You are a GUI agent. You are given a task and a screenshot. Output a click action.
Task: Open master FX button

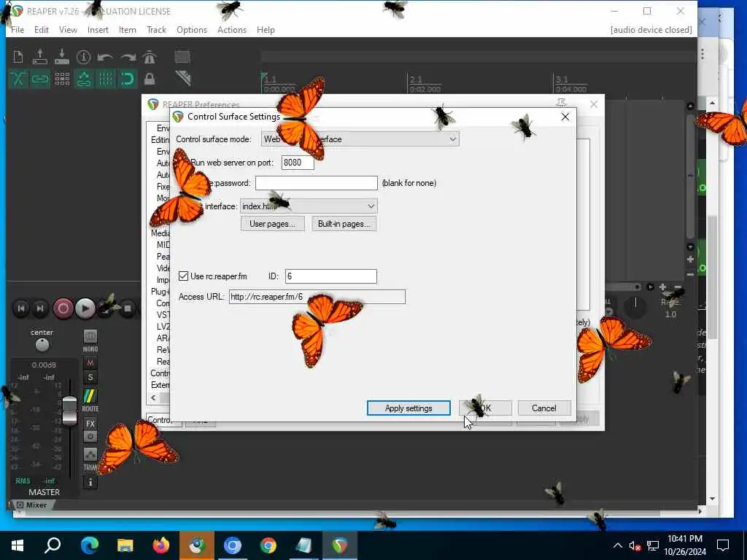pyautogui.click(x=90, y=424)
